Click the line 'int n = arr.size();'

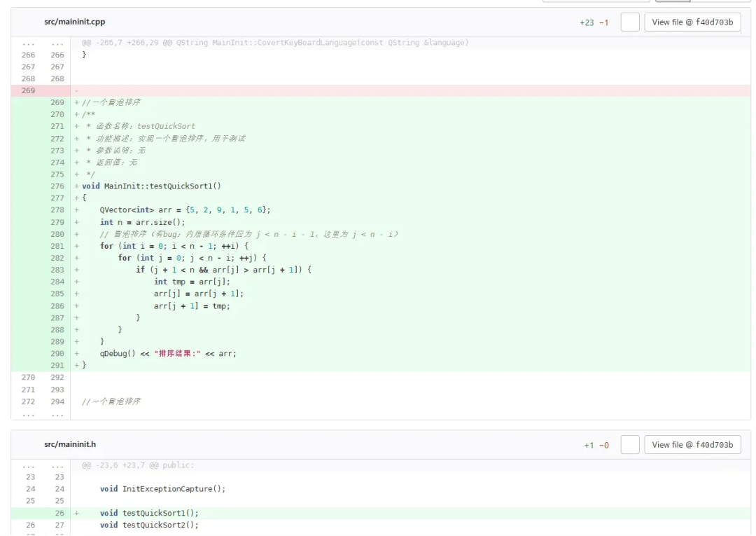pyautogui.click(x=142, y=222)
